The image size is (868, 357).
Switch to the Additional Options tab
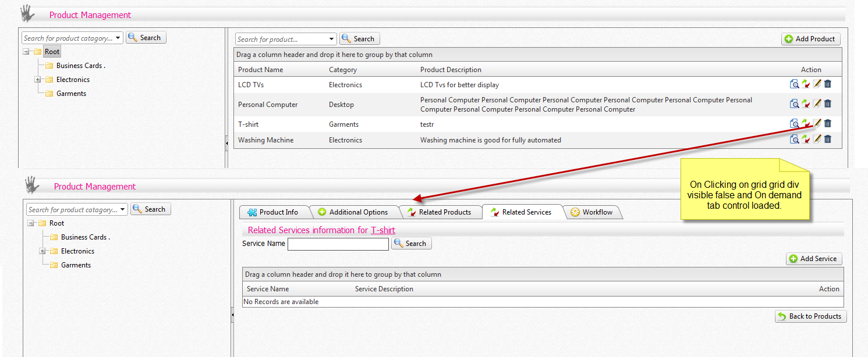[x=353, y=212]
